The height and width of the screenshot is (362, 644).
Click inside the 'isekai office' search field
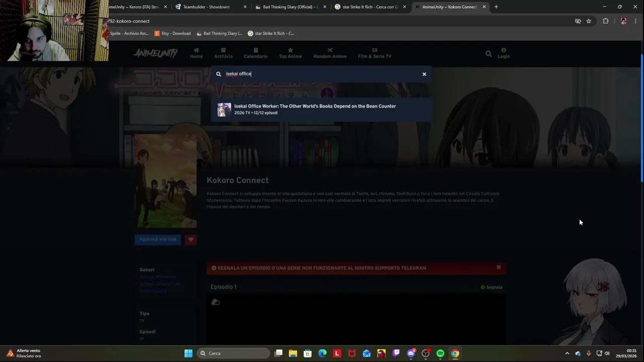point(322,74)
